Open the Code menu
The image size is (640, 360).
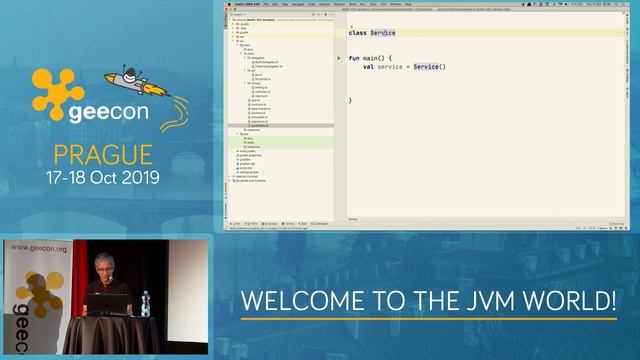tap(311, 4)
